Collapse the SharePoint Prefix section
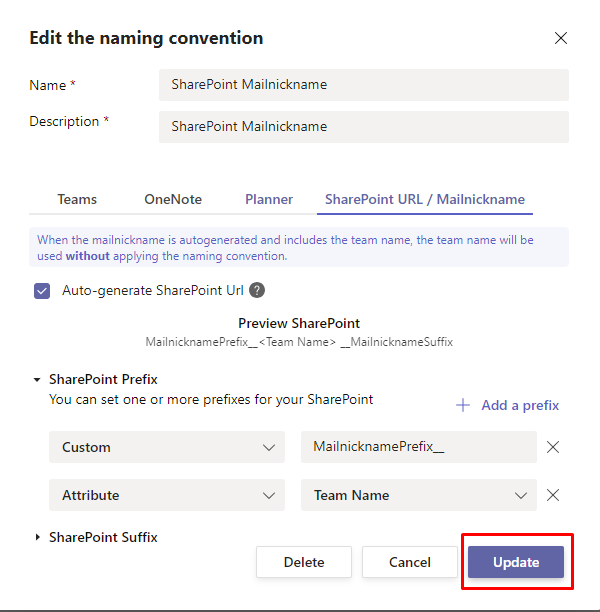This screenshot has width=600, height=612. click(37, 379)
